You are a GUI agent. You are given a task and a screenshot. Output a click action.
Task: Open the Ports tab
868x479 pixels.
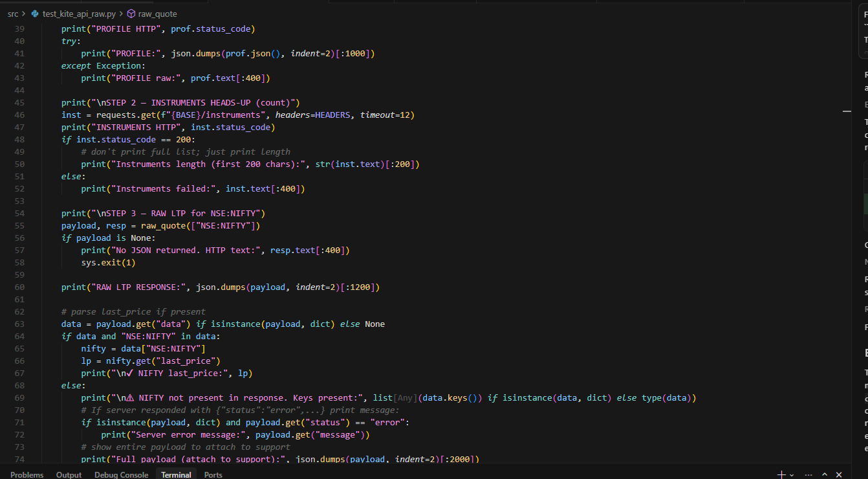tap(213, 474)
